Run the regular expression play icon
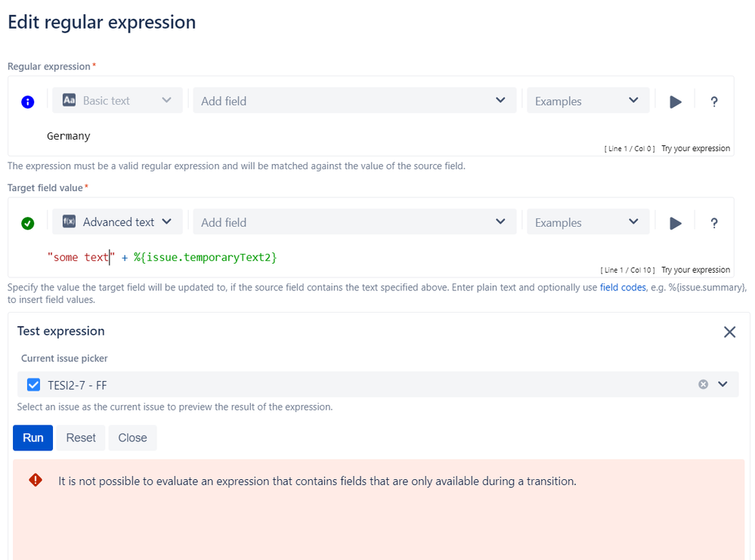Screen dimensions: 755x560 tap(676, 101)
